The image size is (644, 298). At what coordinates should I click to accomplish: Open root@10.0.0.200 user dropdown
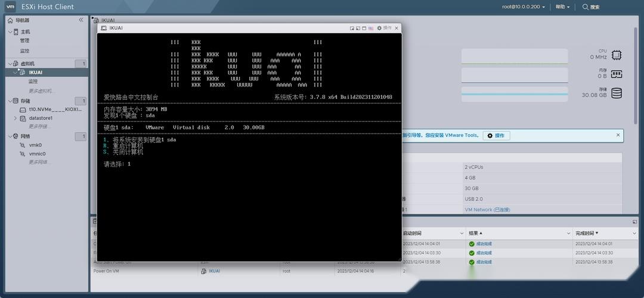(524, 7)
